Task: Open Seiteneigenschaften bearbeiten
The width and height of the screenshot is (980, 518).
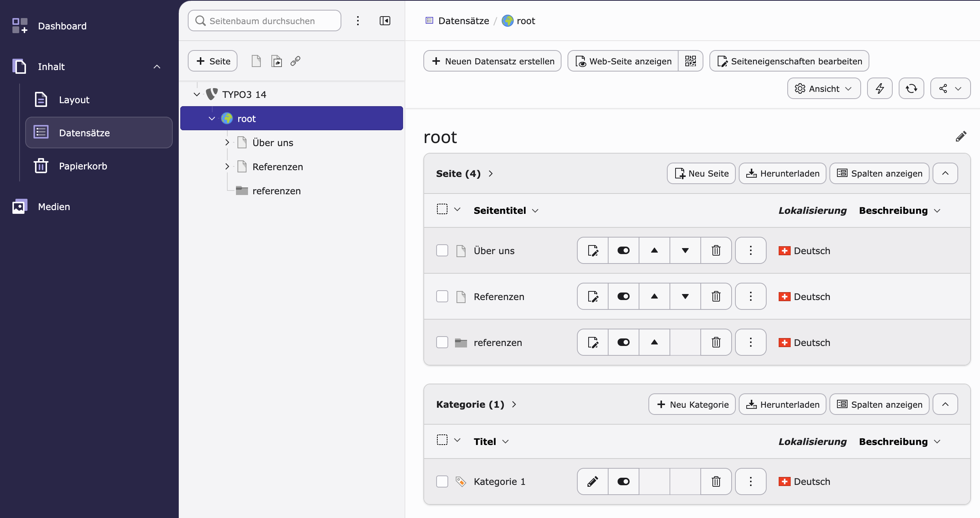Action: [789, 61]
